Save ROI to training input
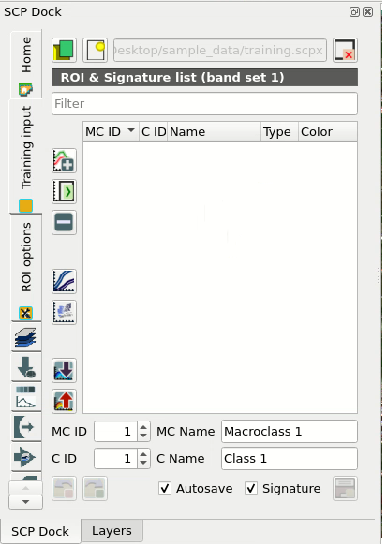 tap(345, 488)
